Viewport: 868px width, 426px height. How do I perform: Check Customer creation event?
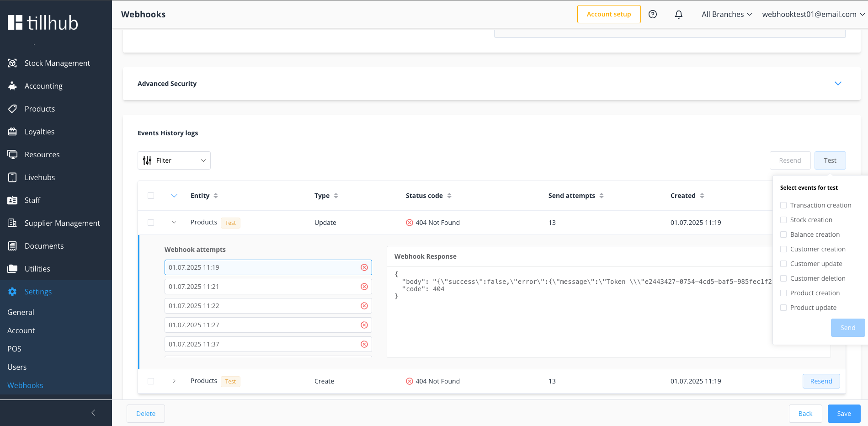click(x=783, y=249)
